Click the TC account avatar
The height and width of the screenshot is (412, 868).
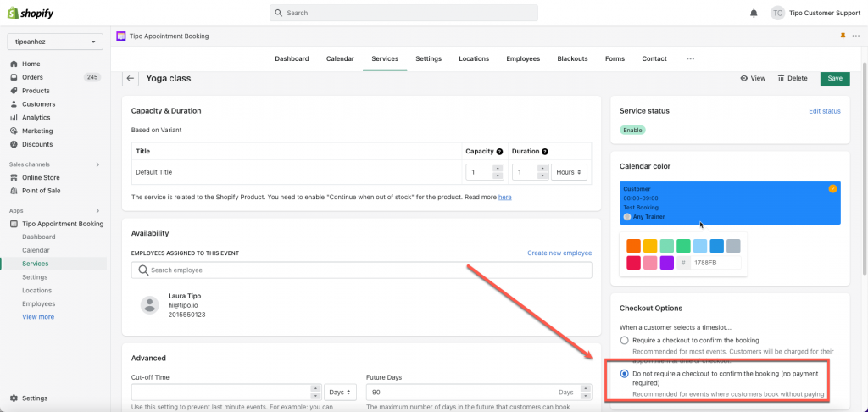[x=777, y=13]
